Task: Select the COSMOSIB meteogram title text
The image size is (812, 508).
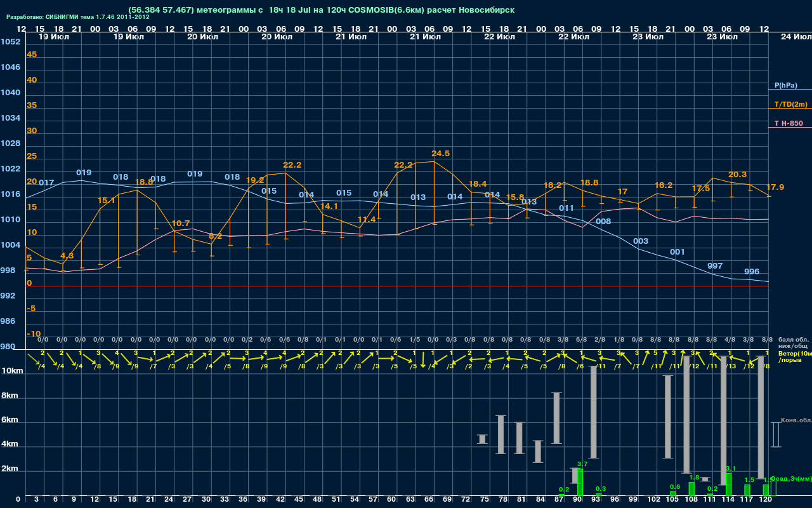Action: pos(321,10)
